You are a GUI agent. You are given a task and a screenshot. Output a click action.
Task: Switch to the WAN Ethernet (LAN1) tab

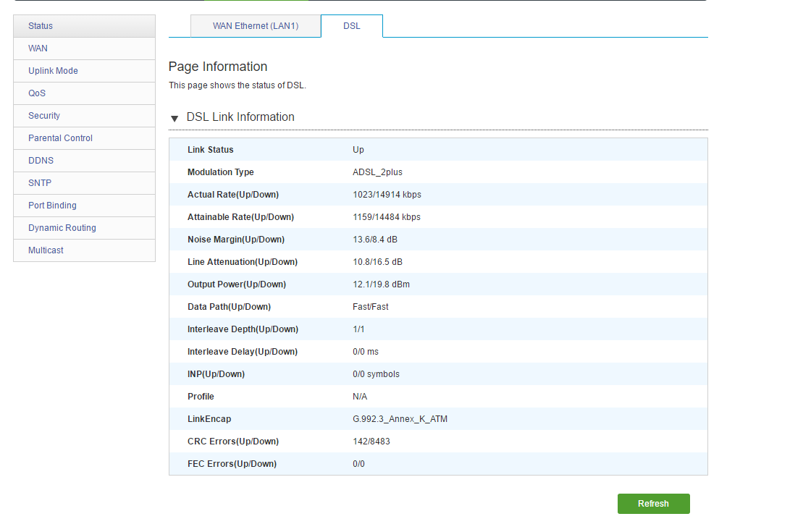(255, 26)
